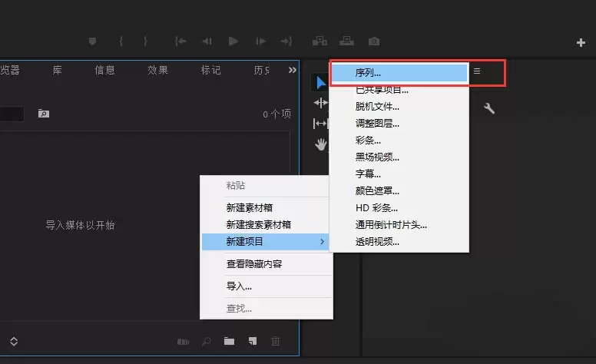Image resolution: width=596 pixels, height=364 pixels.
Task: Click the project search input field
Action: 12,114
